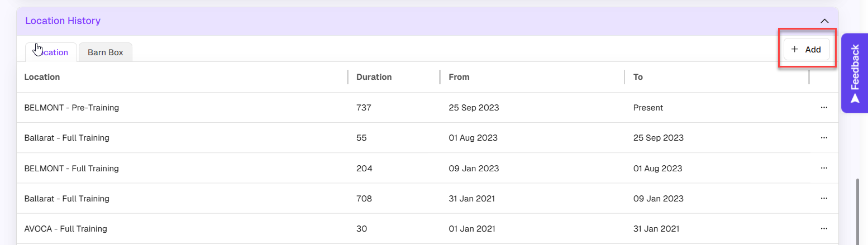Click the Location History header title
The width and height of the screenshot is (868, 245).
coord(63,21)
